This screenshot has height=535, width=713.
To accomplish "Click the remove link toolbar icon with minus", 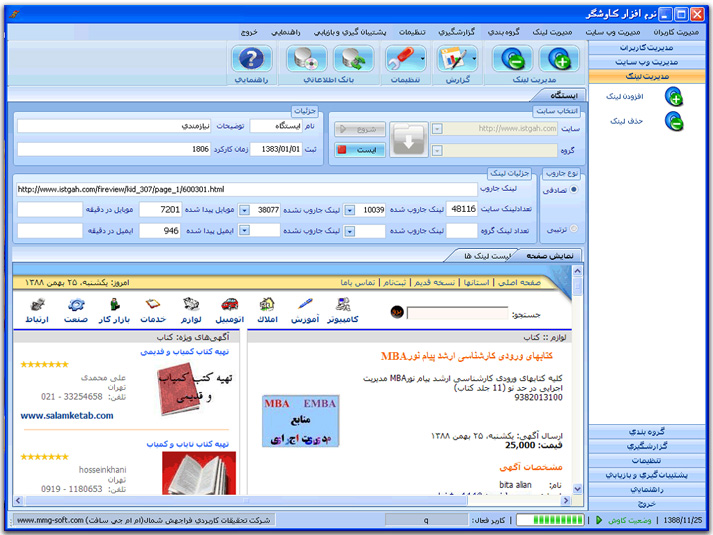I will pos(512,59).
